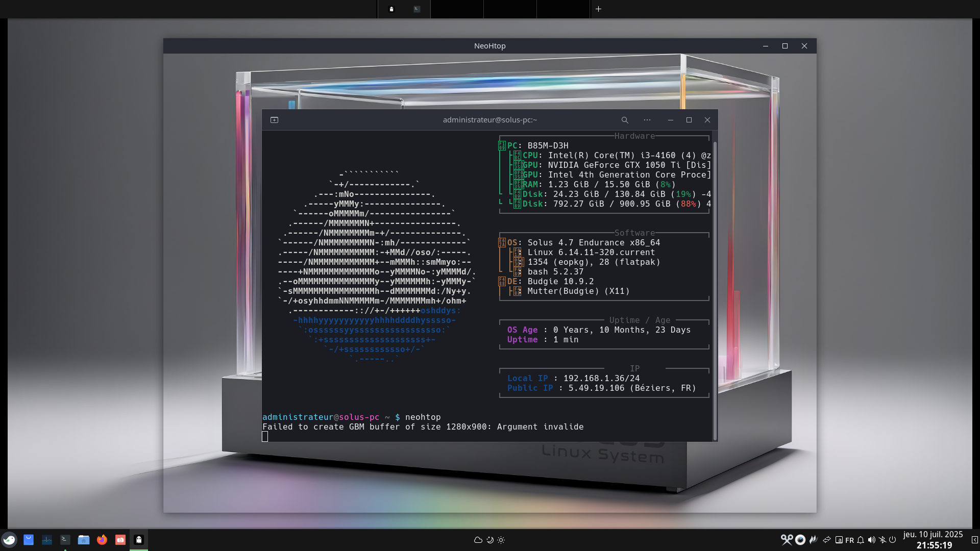The width and height of the screenshot is (980, 551).
Task: Click the 'neohtop' command text
Action: coord(423,417)
